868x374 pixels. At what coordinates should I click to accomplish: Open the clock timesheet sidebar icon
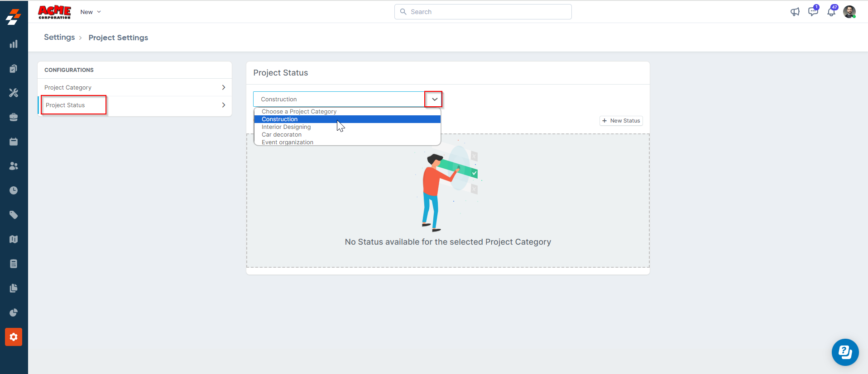coord(14,190)
